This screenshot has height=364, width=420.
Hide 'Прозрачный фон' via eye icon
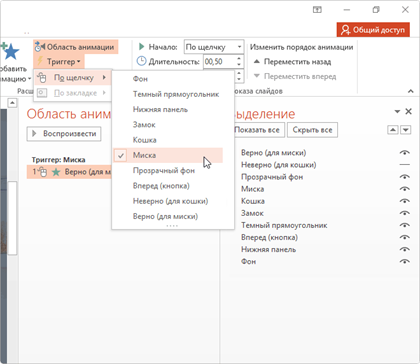[x=404, y=177]
